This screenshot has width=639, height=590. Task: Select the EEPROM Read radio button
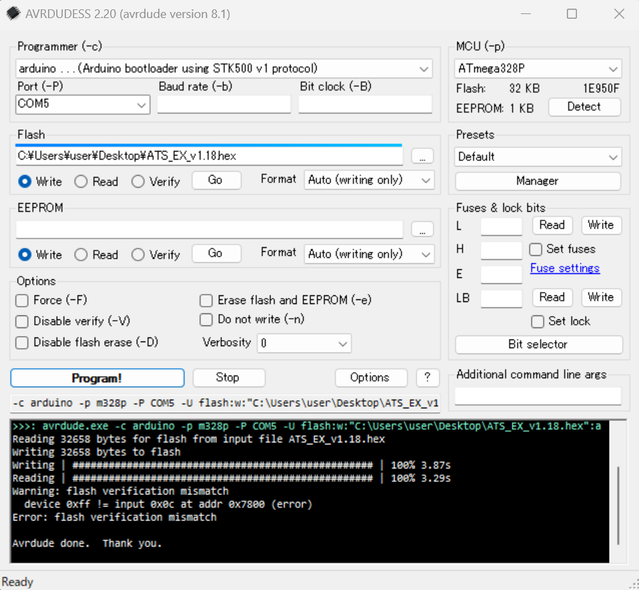[97, 255]
